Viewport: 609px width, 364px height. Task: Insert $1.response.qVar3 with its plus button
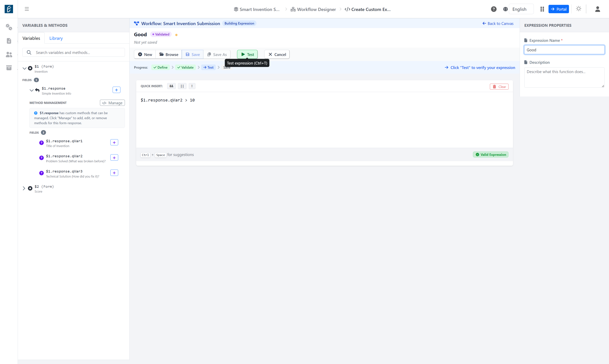click(x=114, y=173)
